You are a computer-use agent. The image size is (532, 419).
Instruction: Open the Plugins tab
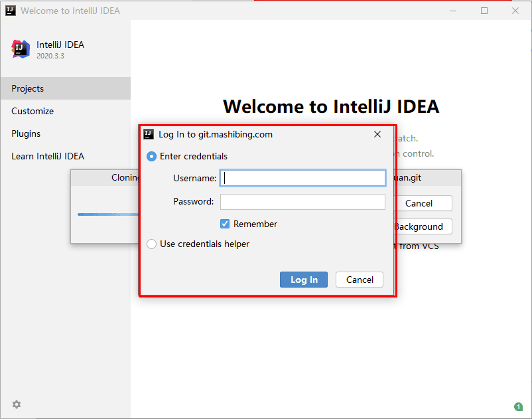pos(66,133)
